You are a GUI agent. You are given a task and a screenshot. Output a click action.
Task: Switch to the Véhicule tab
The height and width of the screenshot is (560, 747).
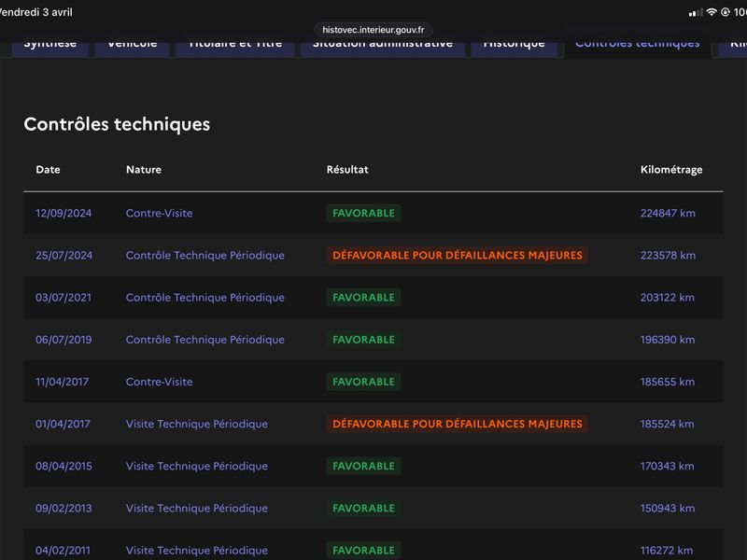[132, 48]
